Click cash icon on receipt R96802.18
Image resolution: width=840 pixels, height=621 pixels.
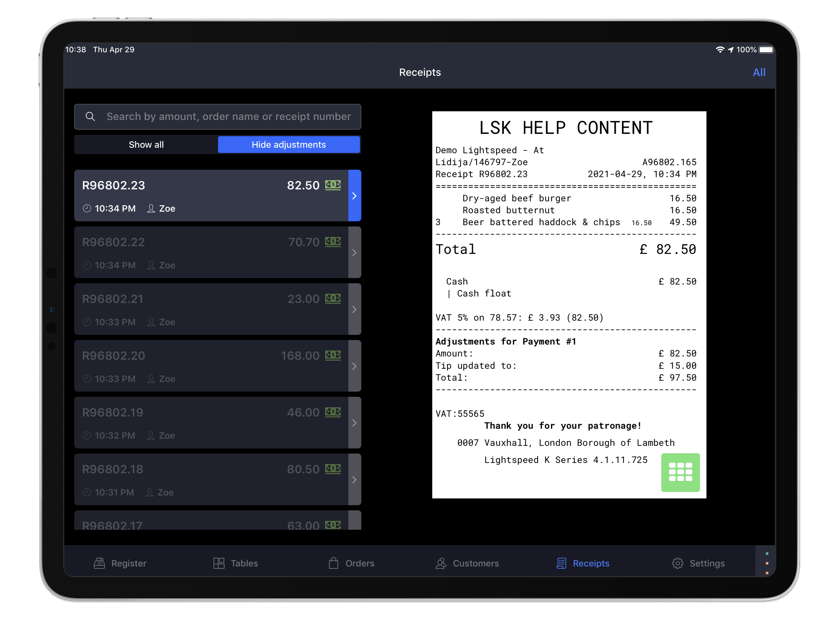333,469
